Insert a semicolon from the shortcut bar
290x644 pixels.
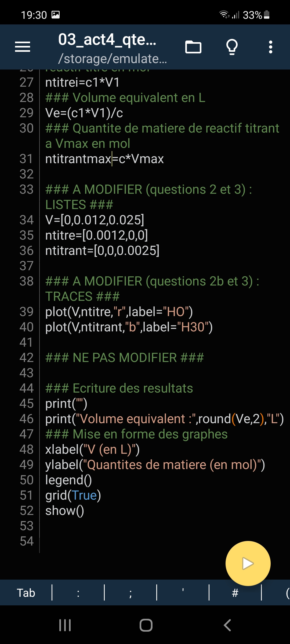[x=130, y=593]
